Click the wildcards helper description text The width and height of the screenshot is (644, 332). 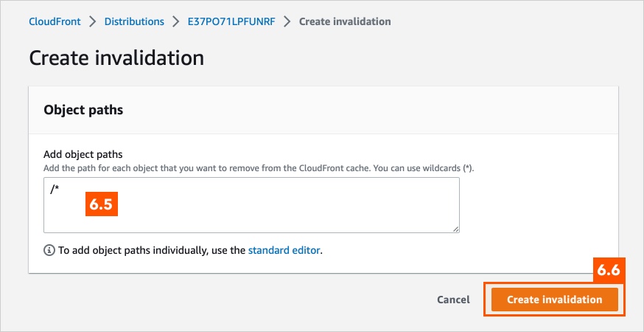pos(259,169)
